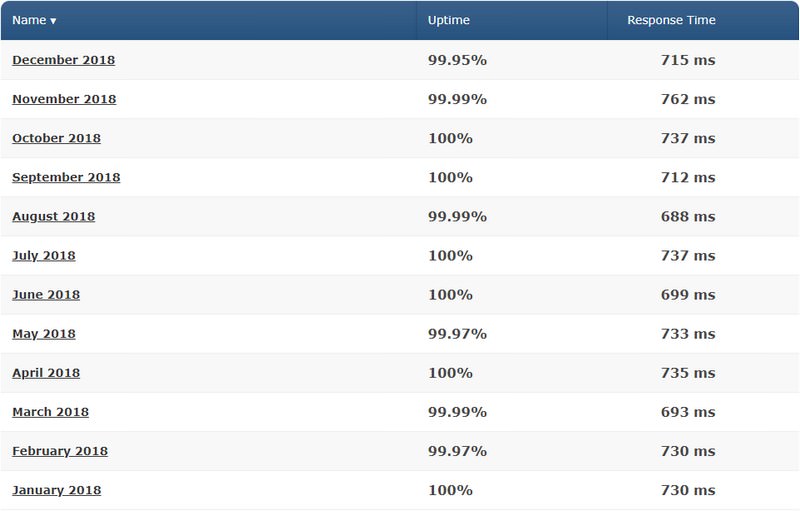Open the May 2018 report

click(44, 333)
